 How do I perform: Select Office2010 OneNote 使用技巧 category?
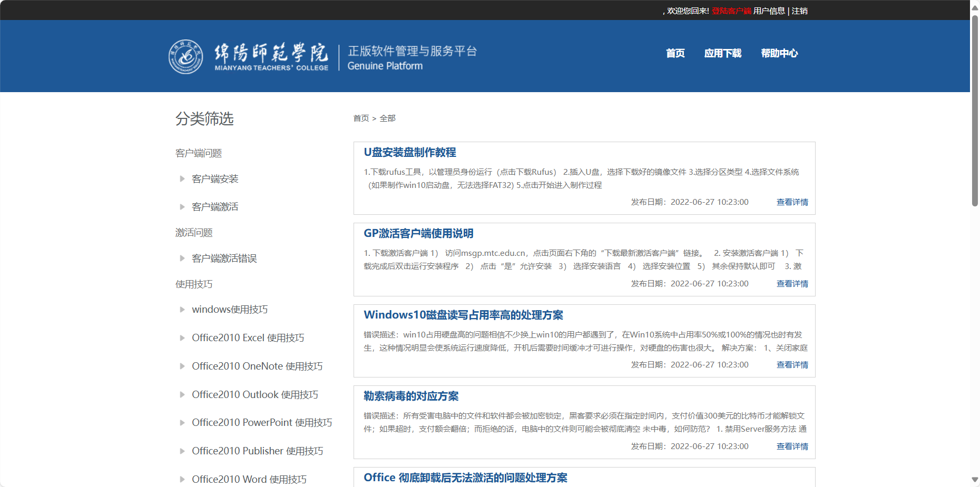coord(257,366)
